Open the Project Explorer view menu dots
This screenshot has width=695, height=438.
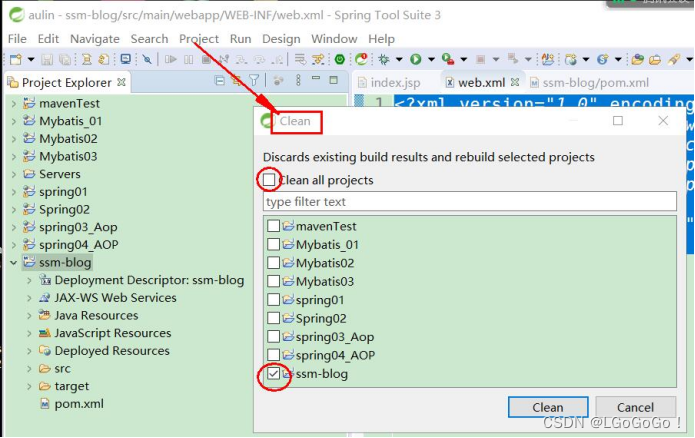(x=298, y=80)
